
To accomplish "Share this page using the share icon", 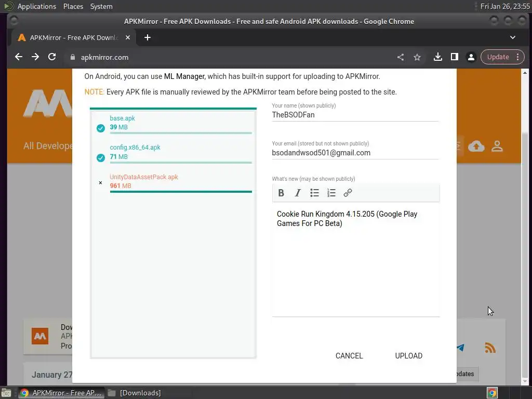I will click(x=401, y=57).
